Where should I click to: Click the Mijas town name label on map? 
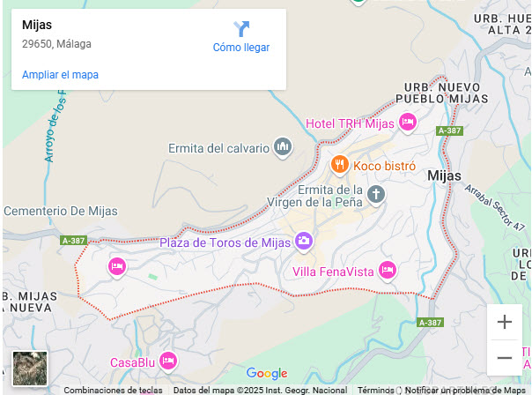click(445, 176)
